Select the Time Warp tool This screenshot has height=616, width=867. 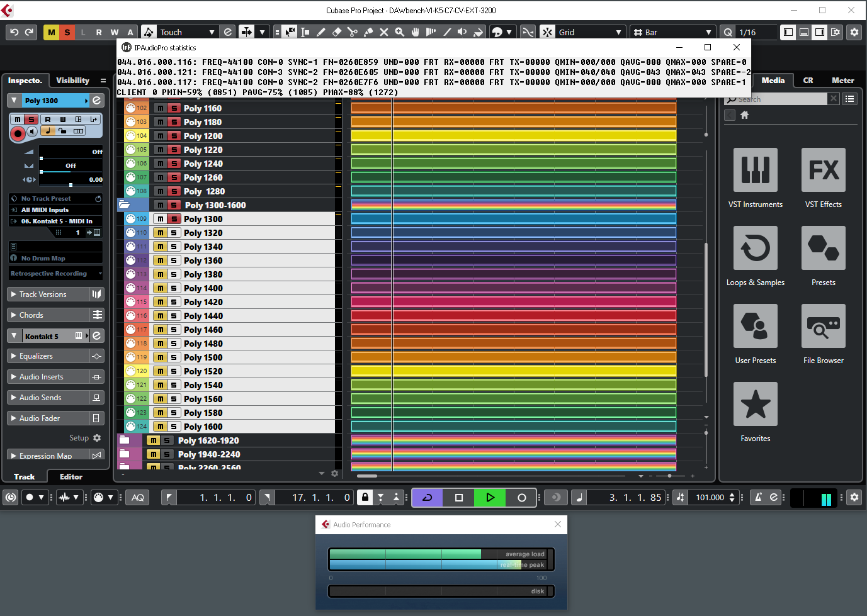431,32
